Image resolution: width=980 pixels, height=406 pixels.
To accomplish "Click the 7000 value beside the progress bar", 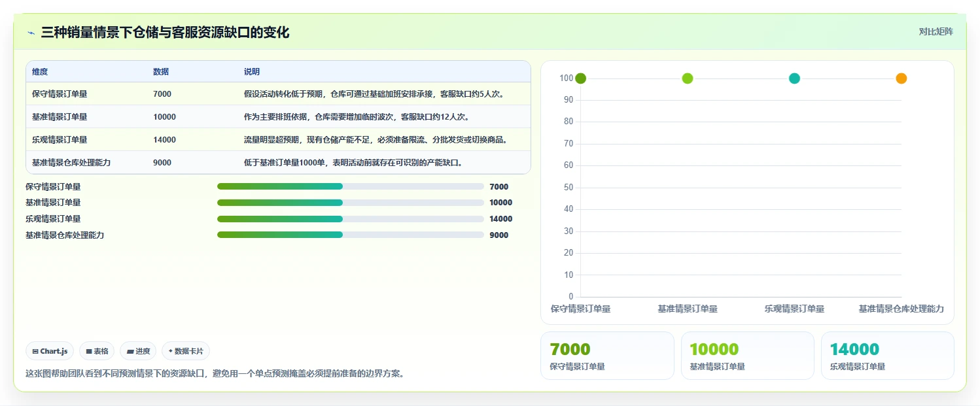I will coord(499,187).
